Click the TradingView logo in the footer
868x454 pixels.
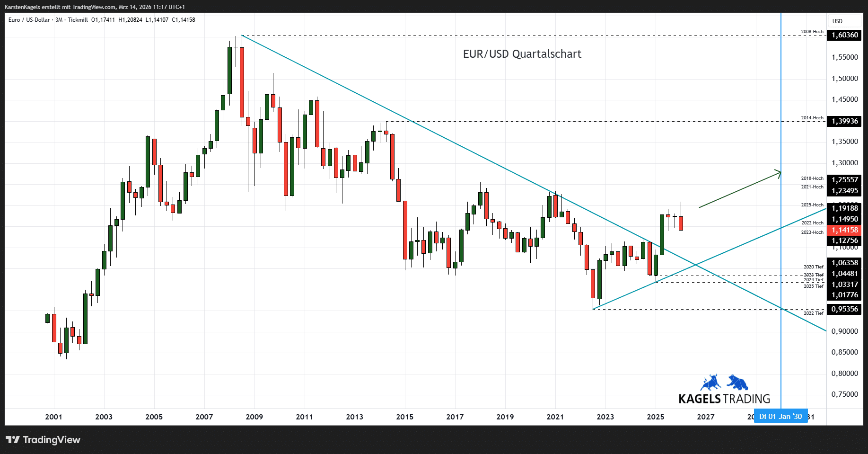43,440
